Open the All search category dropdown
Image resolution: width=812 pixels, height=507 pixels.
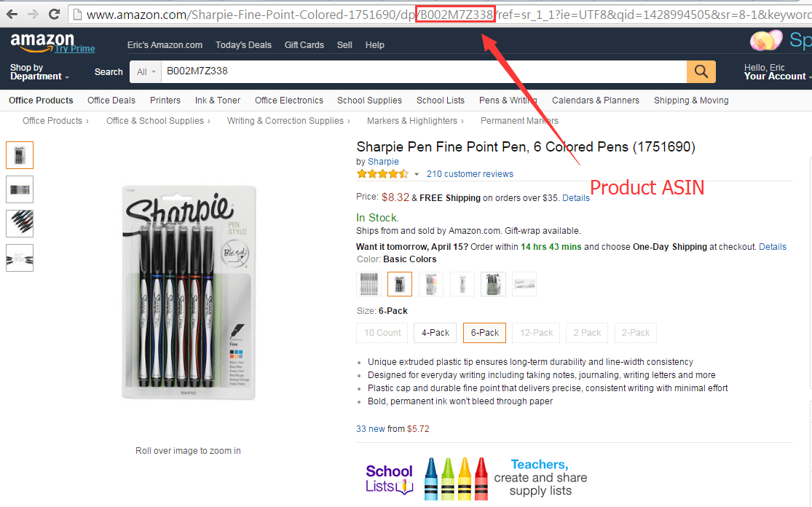tap(145, 72)
